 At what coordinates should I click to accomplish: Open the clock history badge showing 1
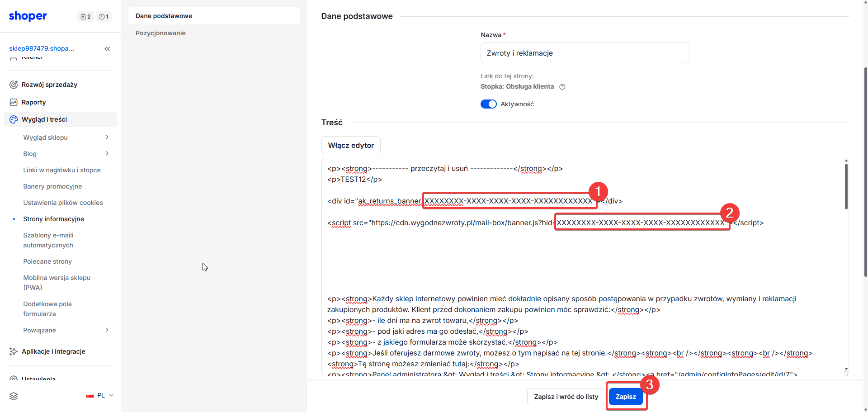[x=104, y=17]
